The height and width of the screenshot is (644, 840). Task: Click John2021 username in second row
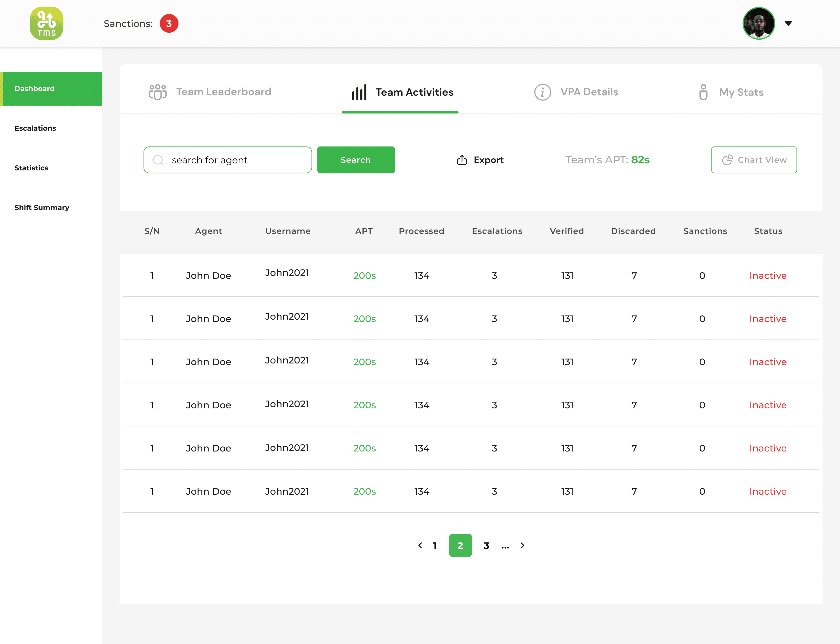coord(287,317)
